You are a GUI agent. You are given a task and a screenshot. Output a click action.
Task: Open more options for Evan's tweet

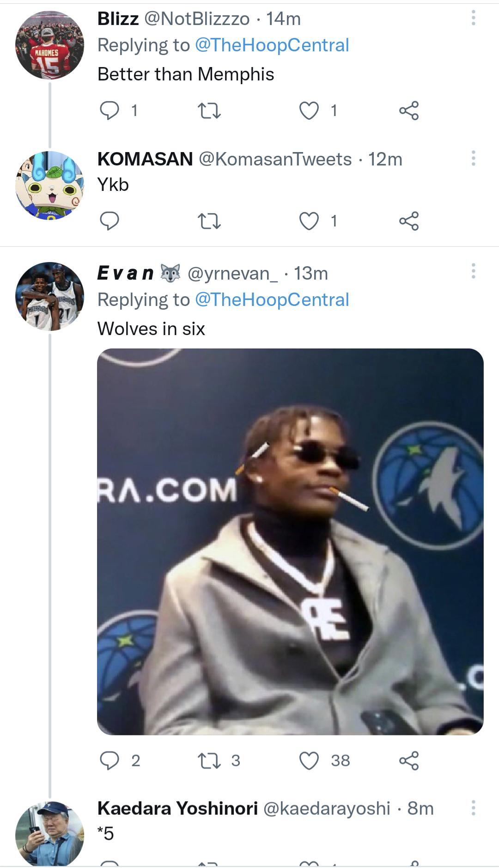[473, 271]
